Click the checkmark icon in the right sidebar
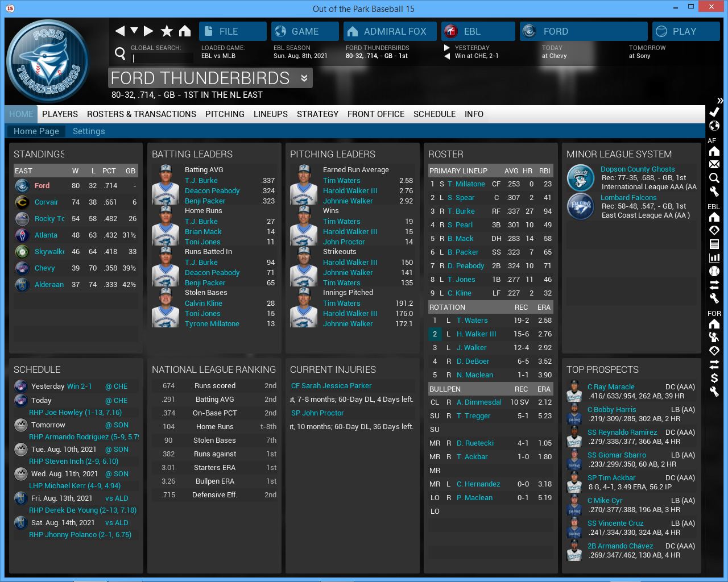This screenshot has width=728, height=582. [714, 112]
